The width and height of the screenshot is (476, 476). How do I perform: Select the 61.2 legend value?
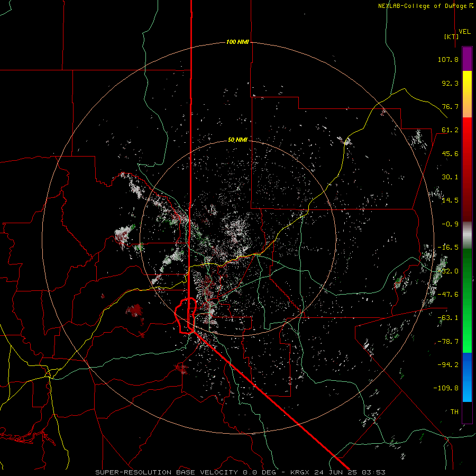click(450, 130)
